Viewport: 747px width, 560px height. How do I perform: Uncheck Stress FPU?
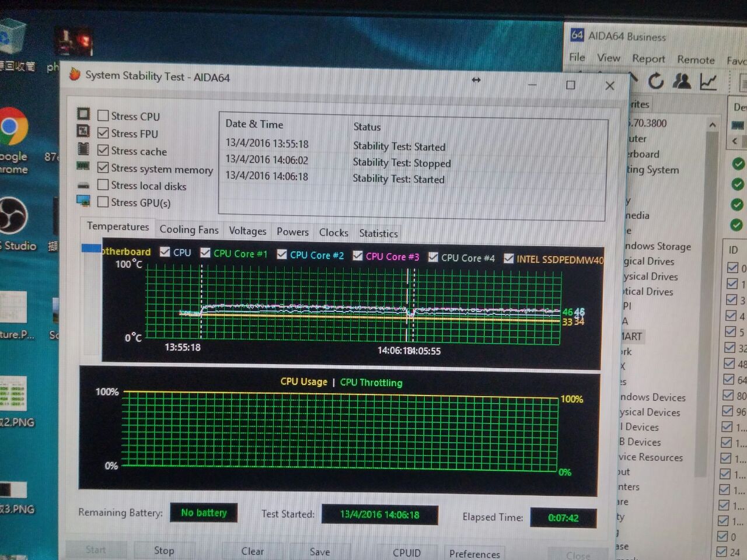(103, 133)
